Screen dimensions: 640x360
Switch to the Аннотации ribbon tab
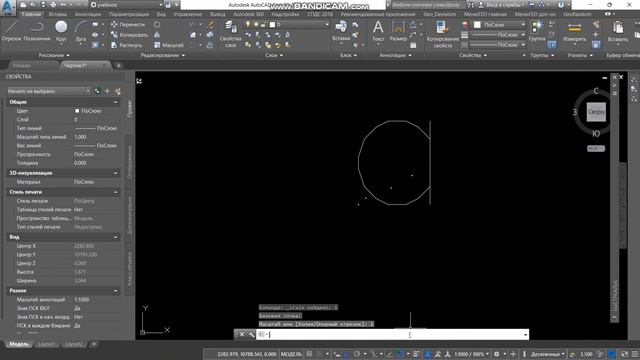coord(88,14)
